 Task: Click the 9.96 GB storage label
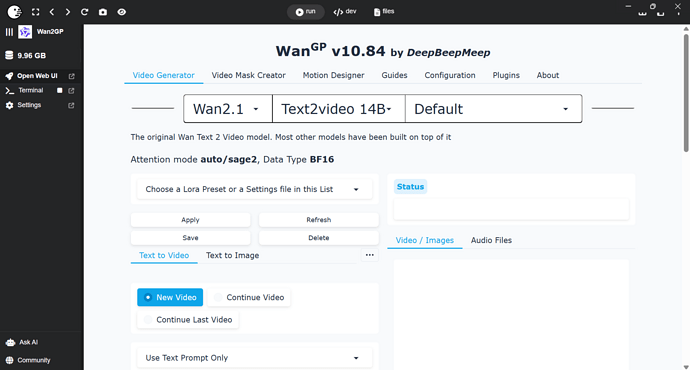32,56
